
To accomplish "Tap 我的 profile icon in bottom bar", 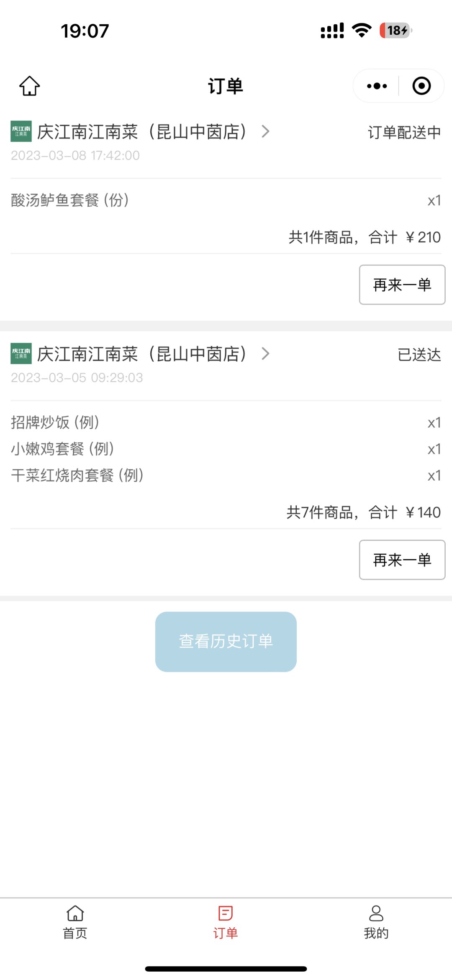I will point(376,913).
